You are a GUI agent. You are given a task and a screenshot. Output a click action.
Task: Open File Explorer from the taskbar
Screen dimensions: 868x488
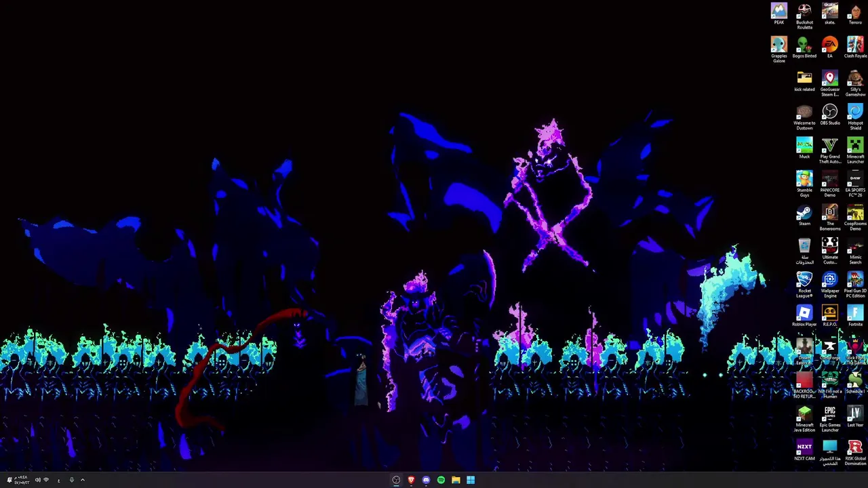point(456,480)
